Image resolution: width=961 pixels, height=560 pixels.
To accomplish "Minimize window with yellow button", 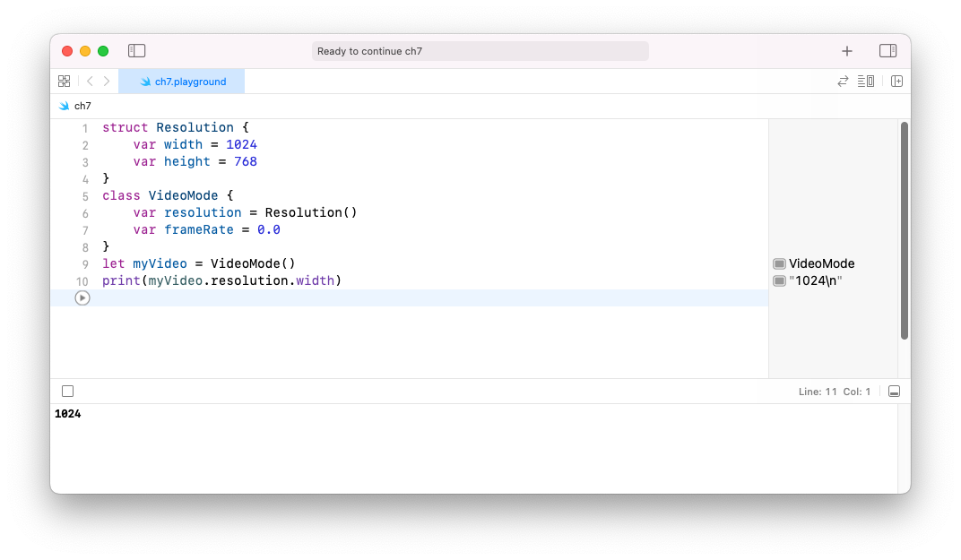I will [x=85, y=51].
